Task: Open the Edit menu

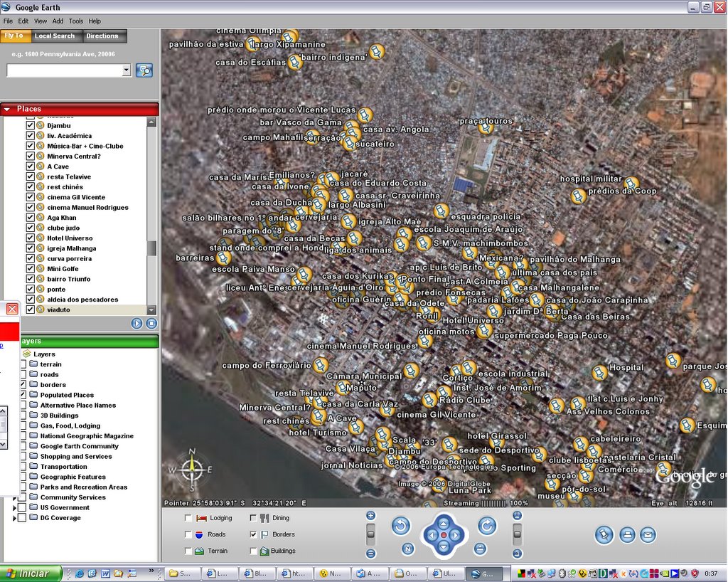Action: (x=23, y=21)
